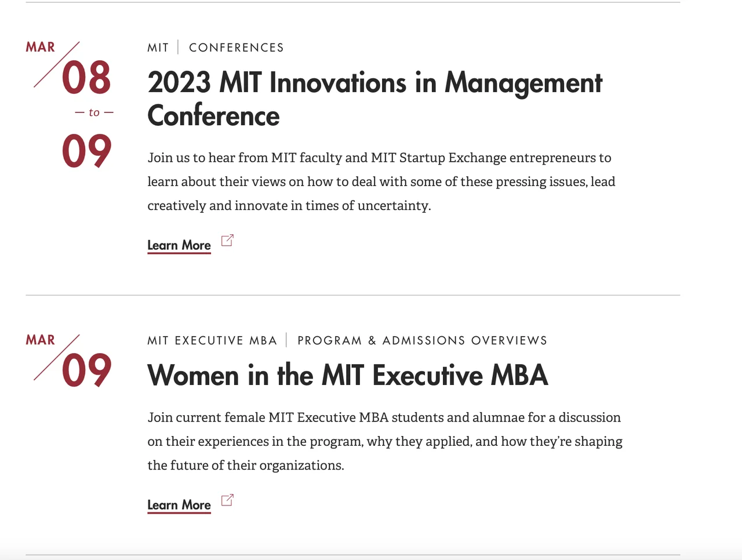
Task: Click the description about female Executive MBA students
Action: pos(384,441)
